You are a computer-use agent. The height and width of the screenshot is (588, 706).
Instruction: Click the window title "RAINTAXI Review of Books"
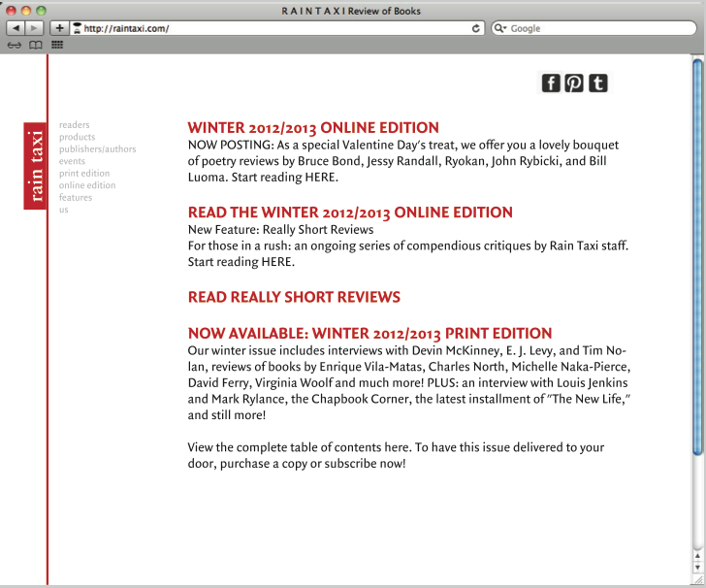point(351,11)
